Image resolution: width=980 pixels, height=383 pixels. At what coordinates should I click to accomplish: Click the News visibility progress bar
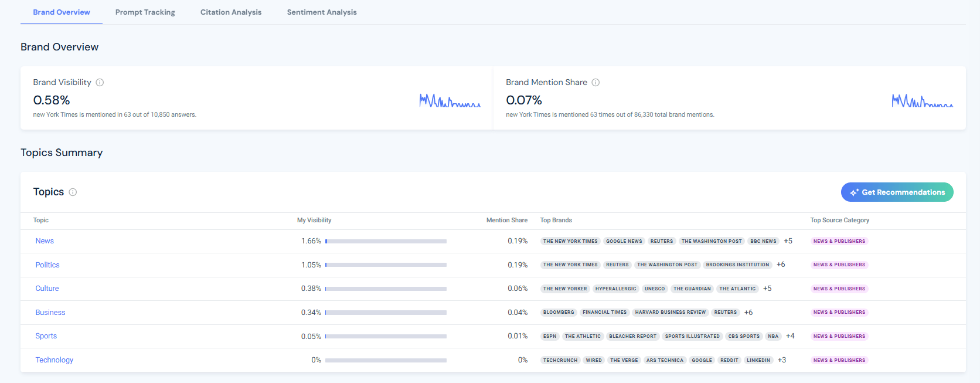386,241
